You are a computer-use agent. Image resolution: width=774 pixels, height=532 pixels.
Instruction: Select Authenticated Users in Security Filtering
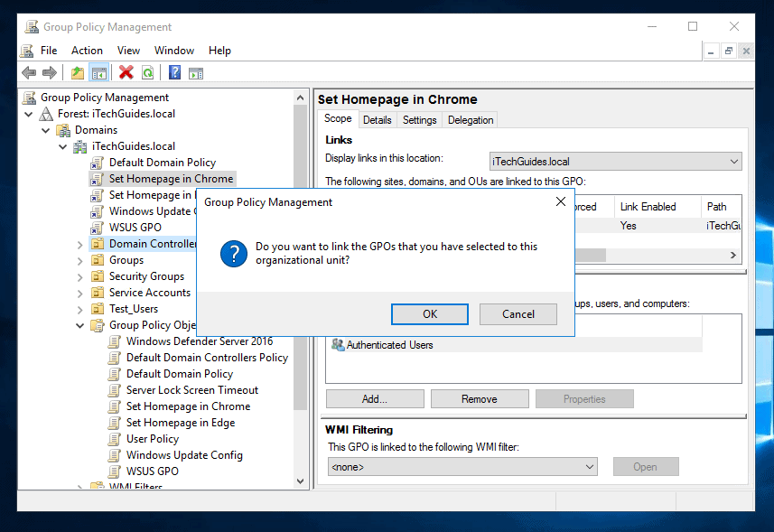coord(389,345)
